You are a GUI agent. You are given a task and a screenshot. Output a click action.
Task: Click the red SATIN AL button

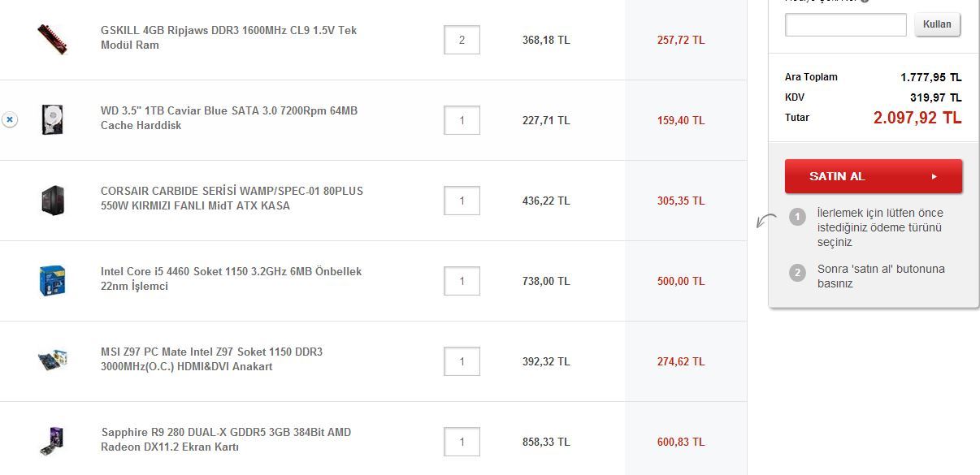[874, 176]
